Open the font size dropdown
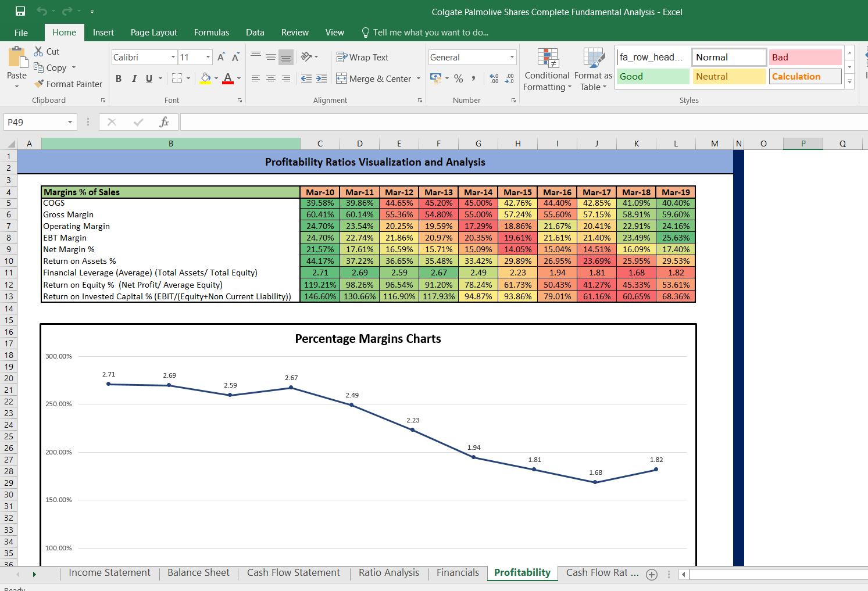868x591 pixels. pyautogui.click(x=208, y=57)
